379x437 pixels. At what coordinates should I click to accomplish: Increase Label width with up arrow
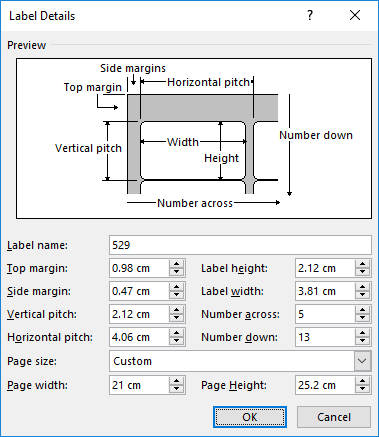tap(362, 287)
